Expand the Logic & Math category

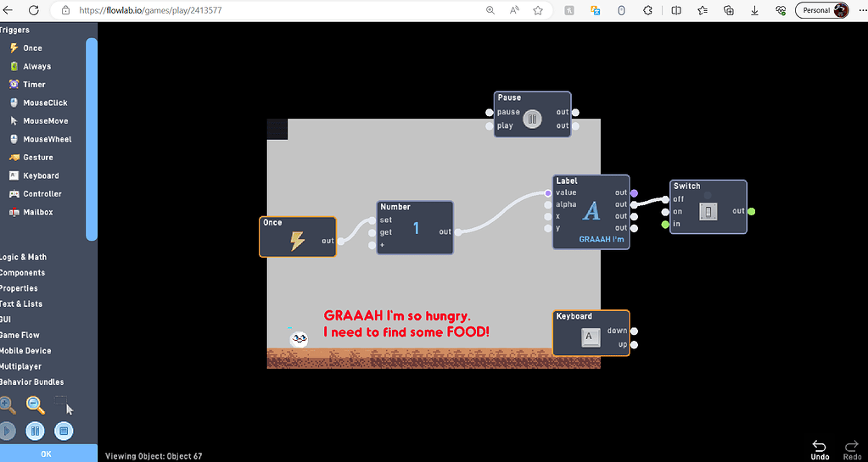tap(24, 257)
